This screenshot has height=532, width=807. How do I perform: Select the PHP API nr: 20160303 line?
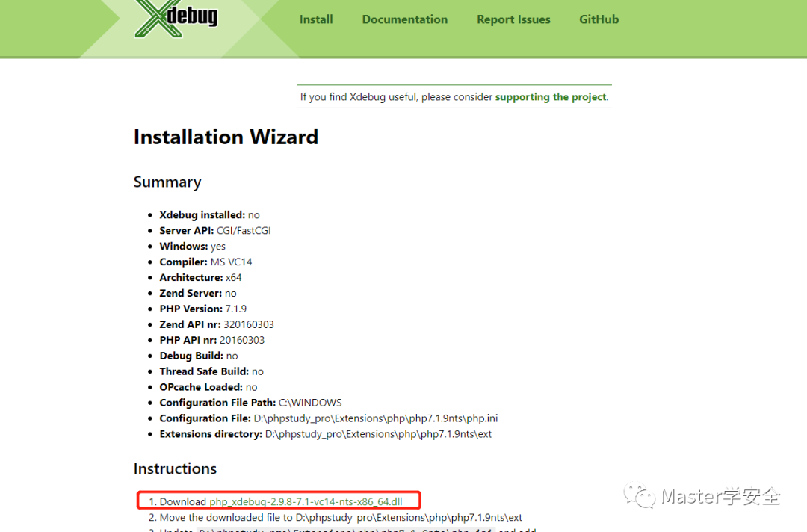(x=212, y=340)
